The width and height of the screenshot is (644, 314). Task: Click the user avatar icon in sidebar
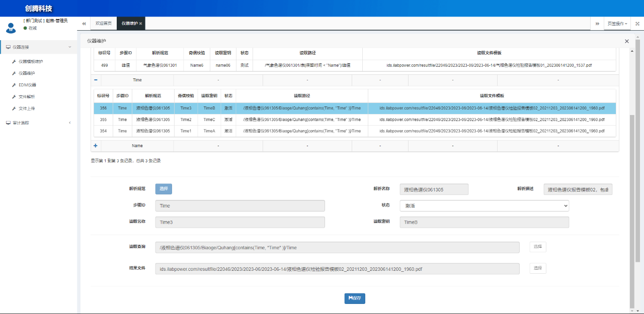click(11, 28)
